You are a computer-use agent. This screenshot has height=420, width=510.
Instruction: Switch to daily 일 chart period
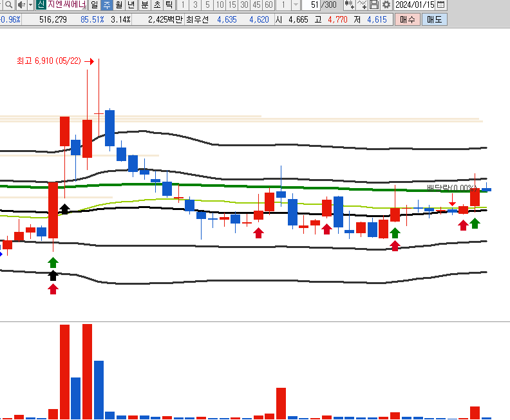click(94, 5)
